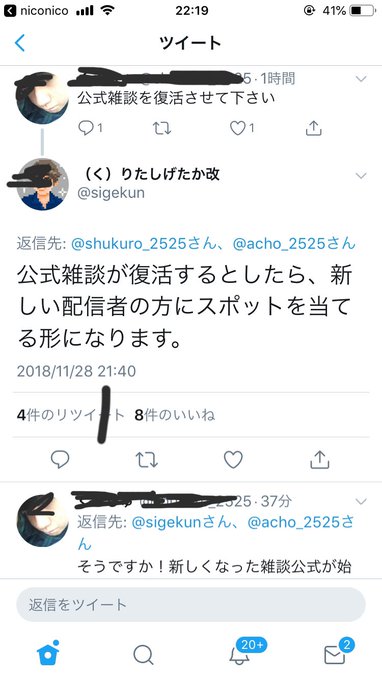This screenshot has width=382, height=680.
Task: Tap the 返信をツイート reply field
Action: 191,605
